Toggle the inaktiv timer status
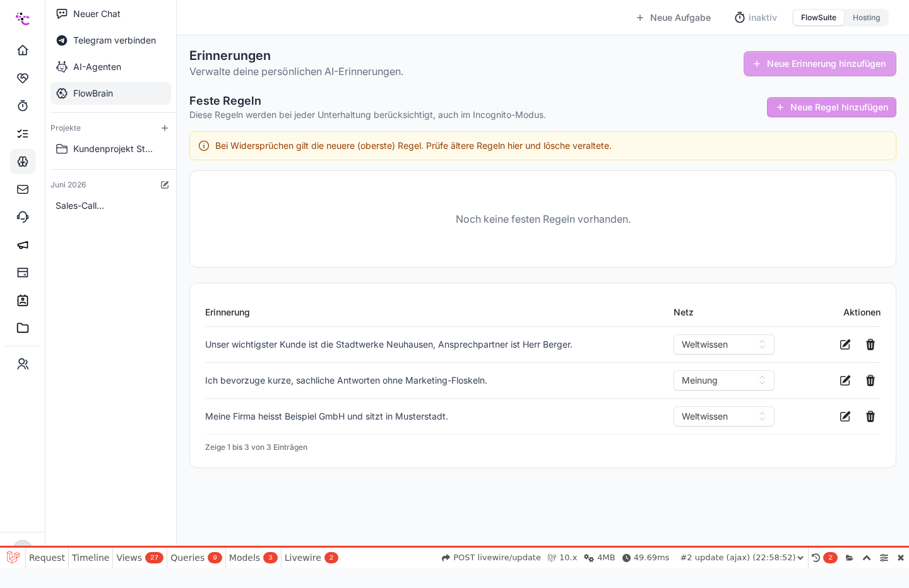Screen dimensions: 909x588 [756, 18]
